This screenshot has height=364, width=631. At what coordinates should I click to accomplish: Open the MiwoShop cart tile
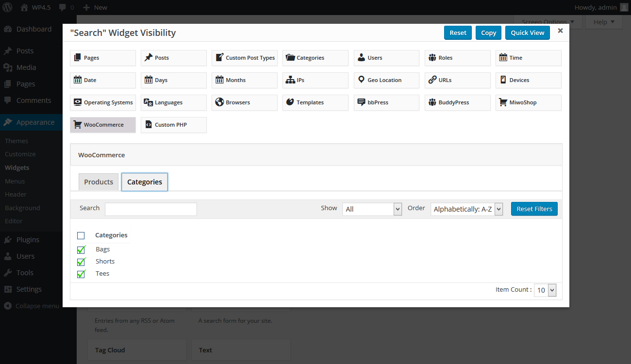pos(529,102)
